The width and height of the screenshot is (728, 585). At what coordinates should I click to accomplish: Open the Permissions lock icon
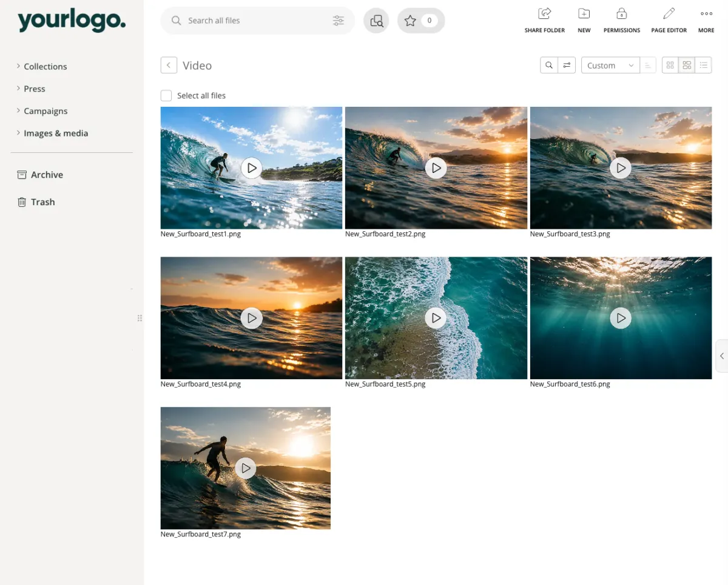621,20
